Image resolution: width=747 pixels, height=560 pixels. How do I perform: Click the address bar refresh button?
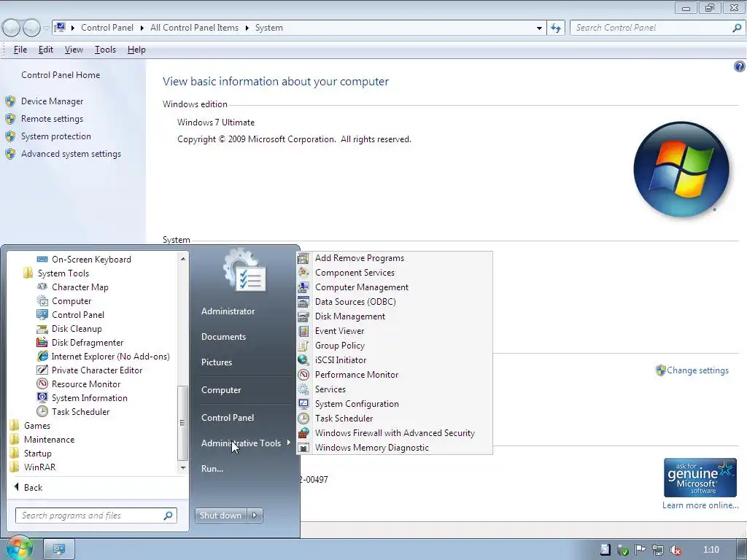(x=556, y=28)
